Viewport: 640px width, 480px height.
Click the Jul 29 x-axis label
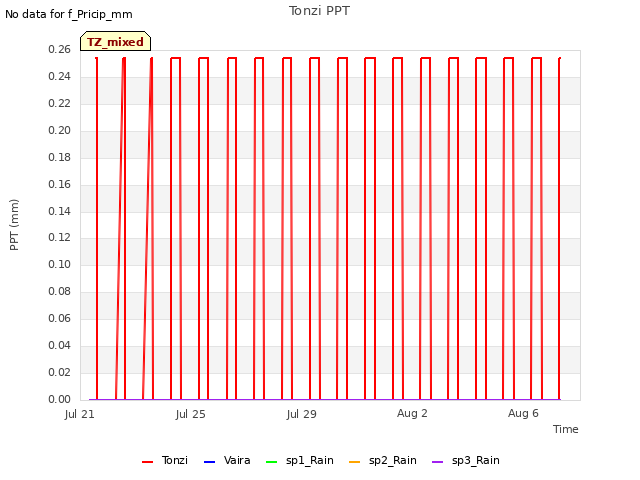click(x=302, y=414)
